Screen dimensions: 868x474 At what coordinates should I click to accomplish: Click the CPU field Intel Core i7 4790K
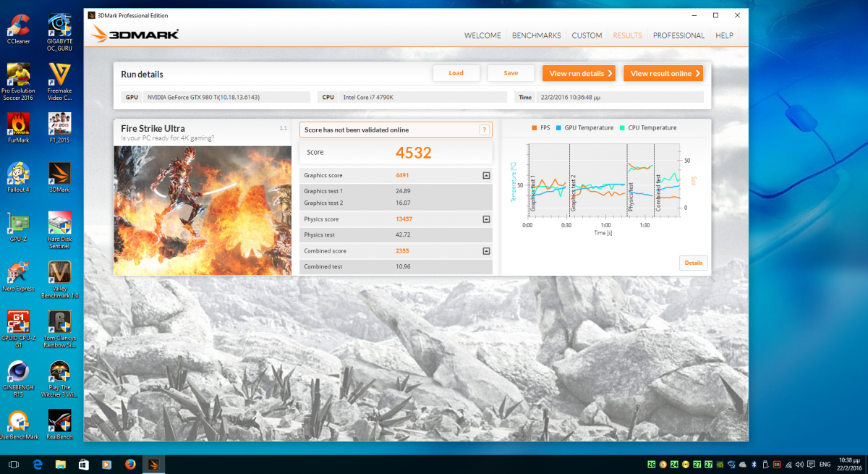pyautogui.click(x=423, y=97)
